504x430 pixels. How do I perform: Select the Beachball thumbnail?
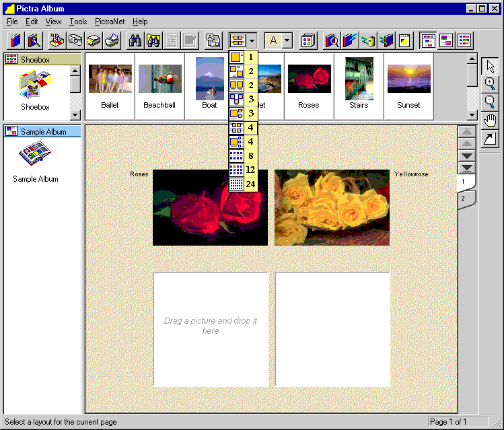(159, 86)
